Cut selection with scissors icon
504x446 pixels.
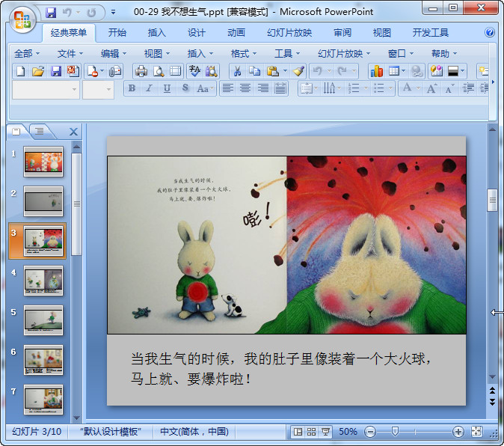point(237,71)
